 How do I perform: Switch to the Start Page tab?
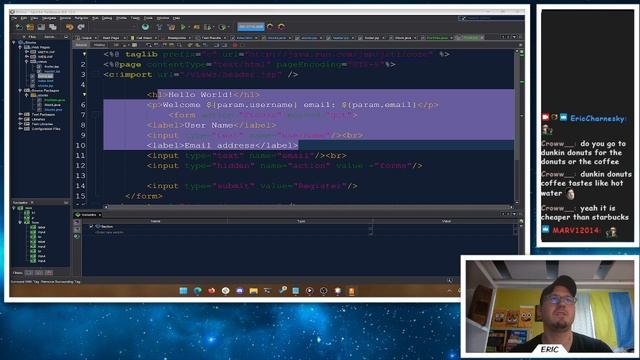click(x=111, y=38)
